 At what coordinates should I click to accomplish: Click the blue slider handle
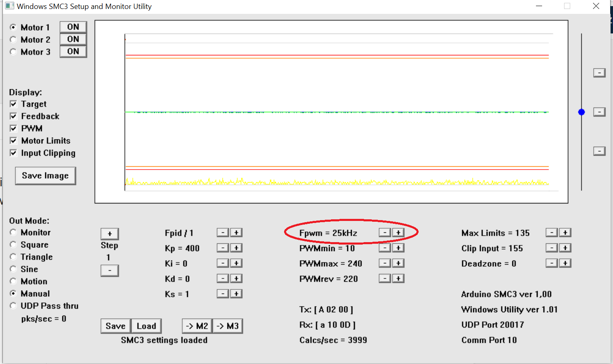tap(582, 112)
